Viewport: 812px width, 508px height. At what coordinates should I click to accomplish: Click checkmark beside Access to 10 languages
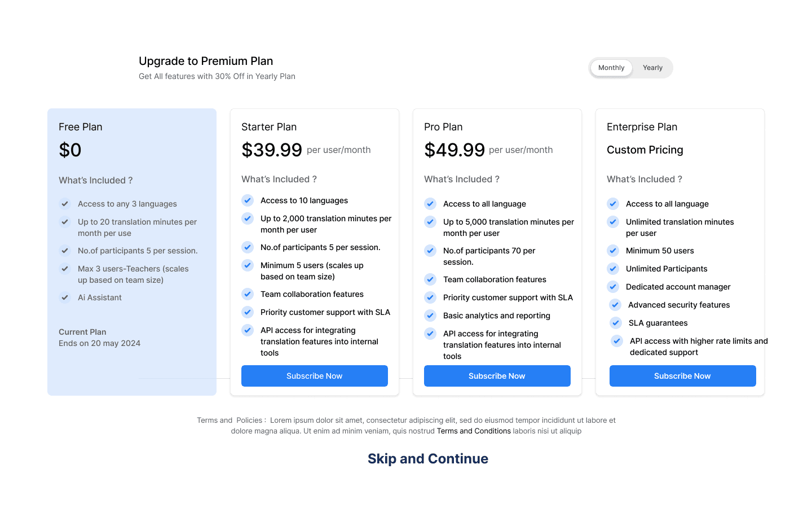pyautogui.click(x=248, y=200)
